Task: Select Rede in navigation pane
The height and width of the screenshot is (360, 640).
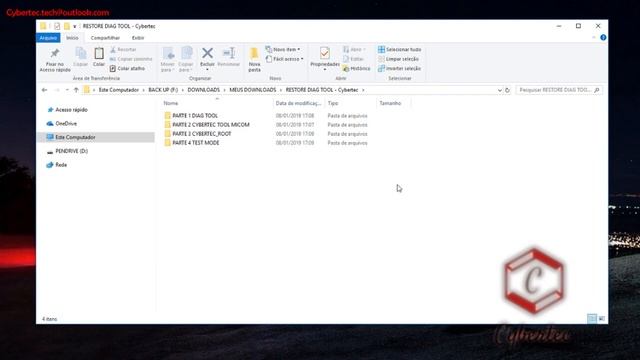Action: [x=61, y=165]
